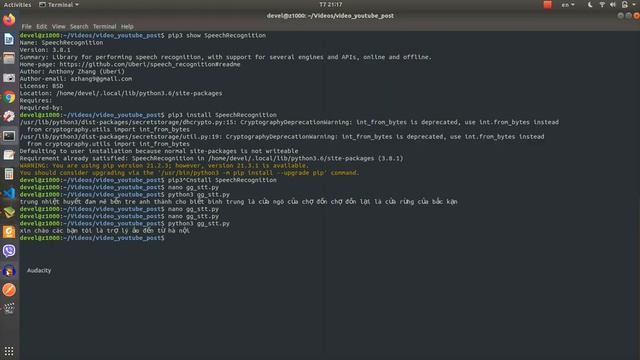Click 'Requirement already satisfied' output line

[211, 158]
